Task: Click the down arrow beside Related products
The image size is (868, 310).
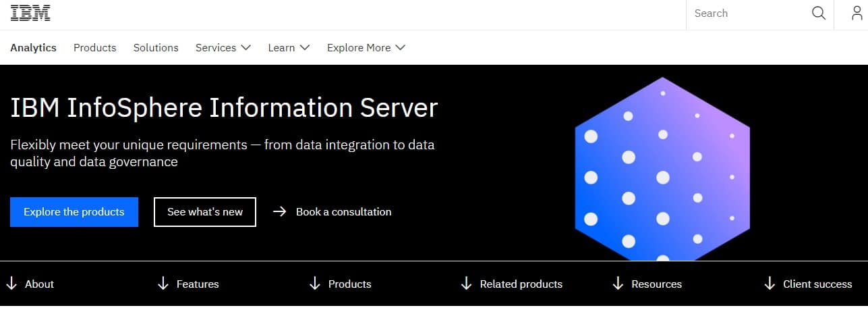Action: [466, 284]
